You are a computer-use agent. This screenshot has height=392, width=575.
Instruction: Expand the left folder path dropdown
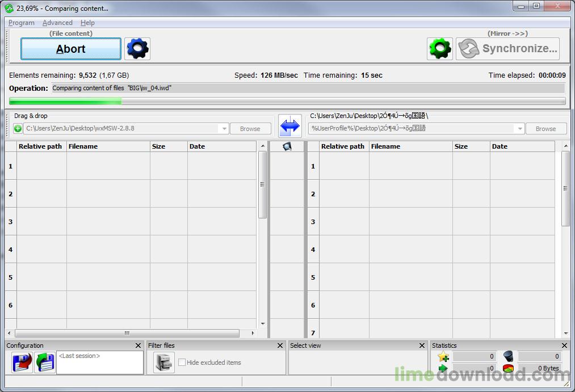tap(224, 129)
